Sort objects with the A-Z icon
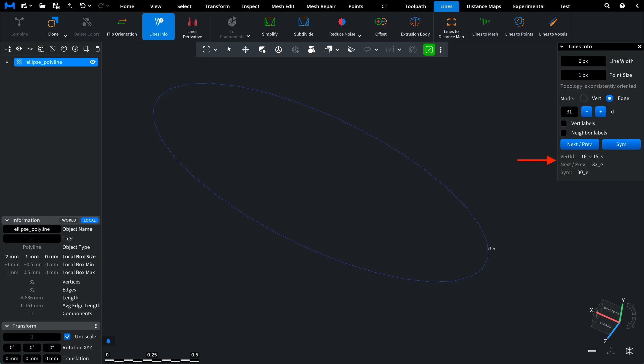The width and height of the screenshot is (644, 364). click(8, 49)
